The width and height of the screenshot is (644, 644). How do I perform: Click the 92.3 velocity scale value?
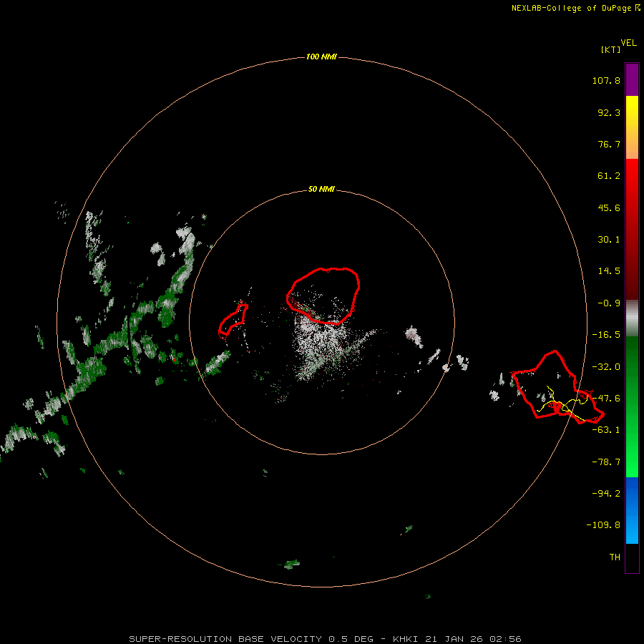609,112
